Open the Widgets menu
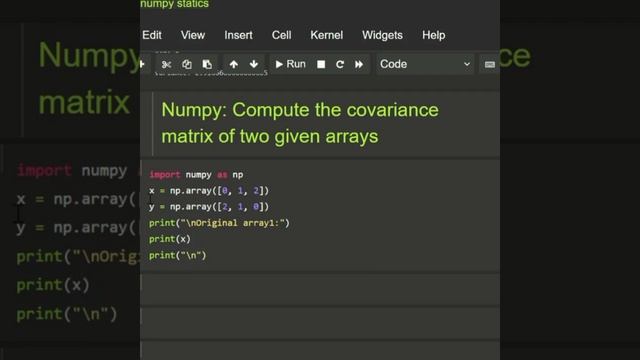 (x=382, y=35)
